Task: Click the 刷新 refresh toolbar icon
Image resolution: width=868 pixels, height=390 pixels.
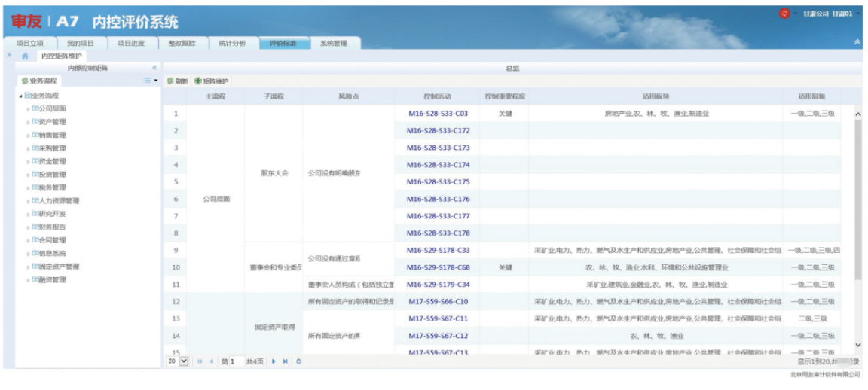Action: pos(170,81)
